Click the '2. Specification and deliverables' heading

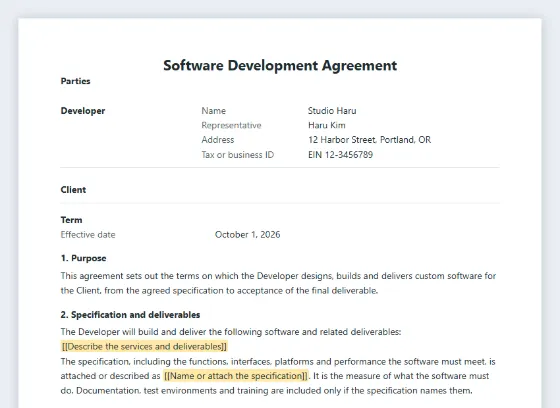[130, 315]
